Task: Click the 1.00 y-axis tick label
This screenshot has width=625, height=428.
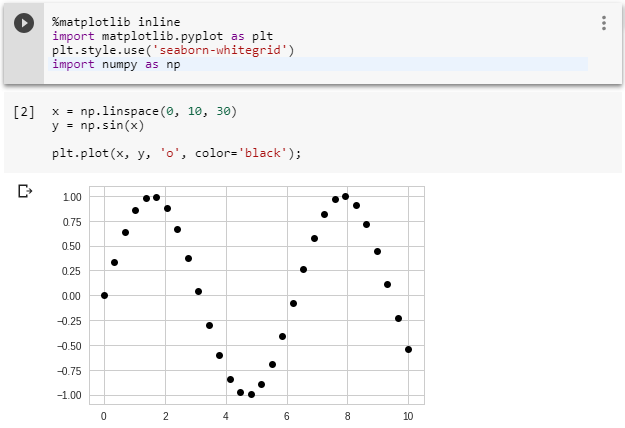Action: pyautogui.click(x=72, y=197)
